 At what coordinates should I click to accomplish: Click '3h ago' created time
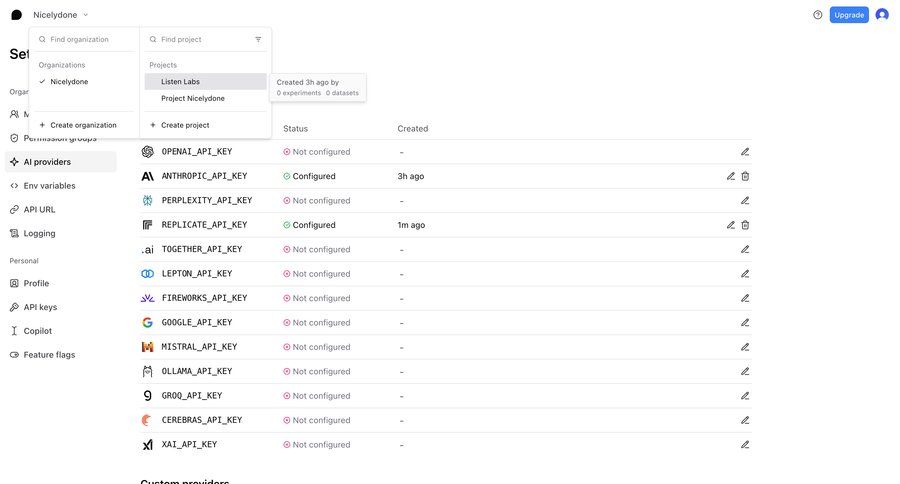point(410,176)
